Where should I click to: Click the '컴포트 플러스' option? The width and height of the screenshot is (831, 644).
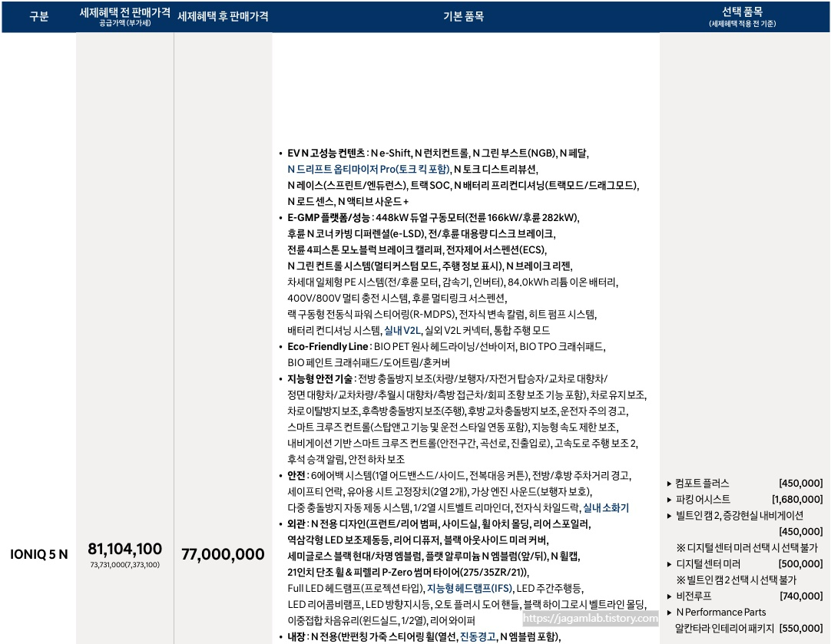[702, 483]
